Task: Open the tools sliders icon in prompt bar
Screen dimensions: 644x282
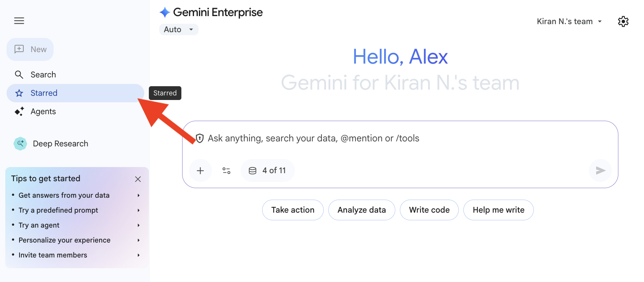Action: pyautogui.click(x=226, y=171)
